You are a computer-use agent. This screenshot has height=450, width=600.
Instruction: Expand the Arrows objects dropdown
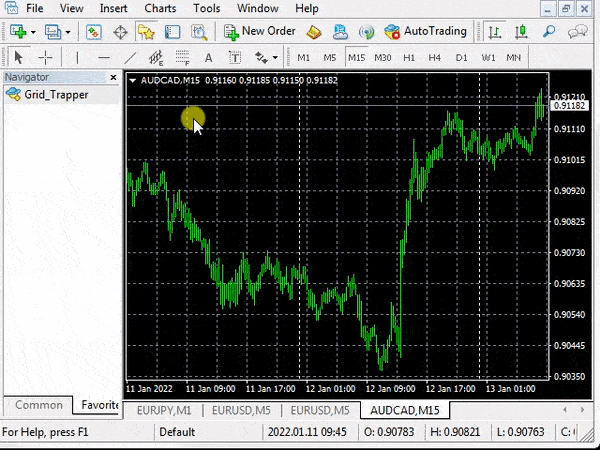coord(273,58)
